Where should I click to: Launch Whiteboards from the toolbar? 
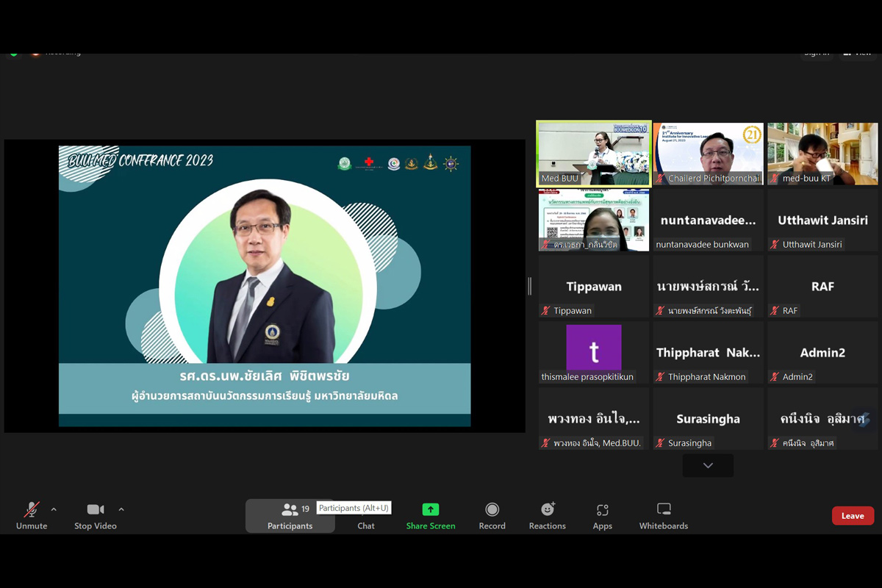pos(664,516)
